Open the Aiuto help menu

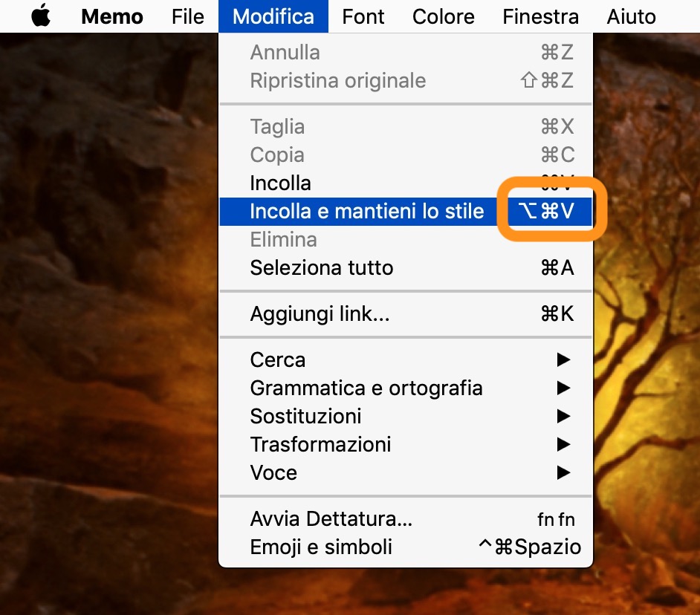pos(631,16)
